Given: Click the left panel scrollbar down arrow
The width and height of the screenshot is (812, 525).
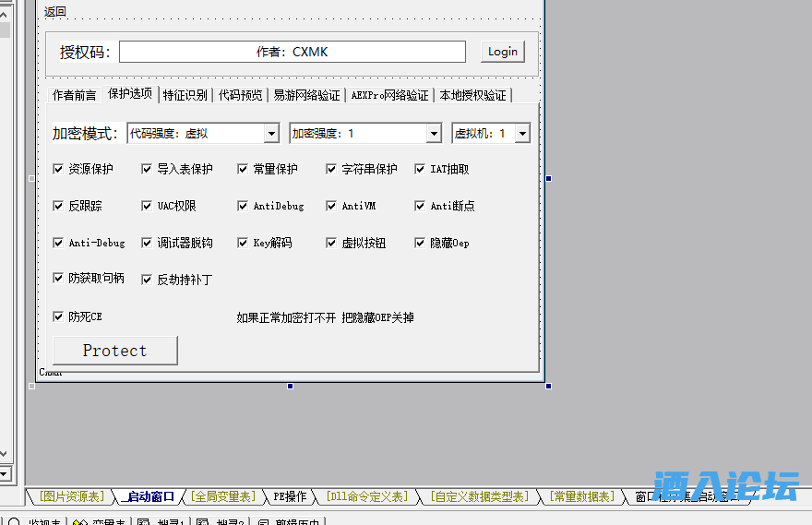Looking at the screenshot, I should (x=5, y=453).
